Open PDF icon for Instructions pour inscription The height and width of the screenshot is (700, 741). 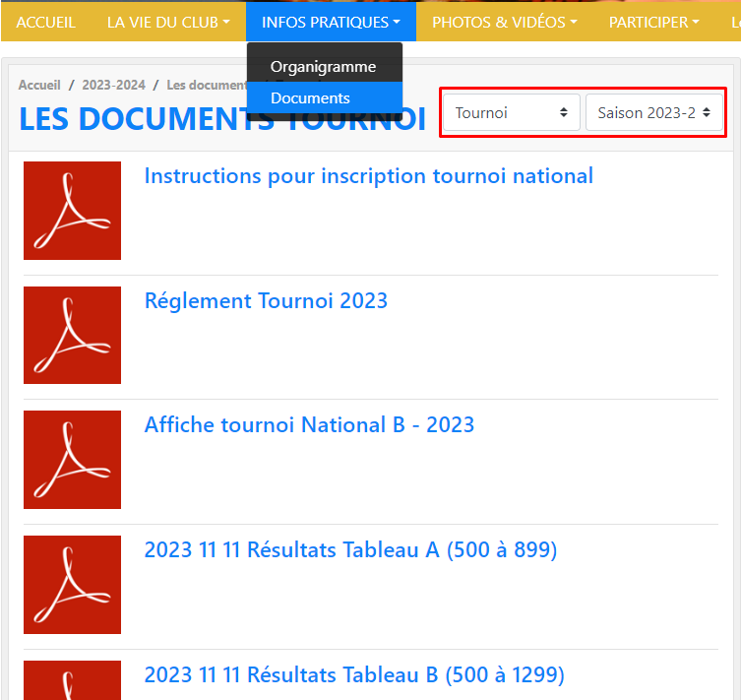click(72, 211)
